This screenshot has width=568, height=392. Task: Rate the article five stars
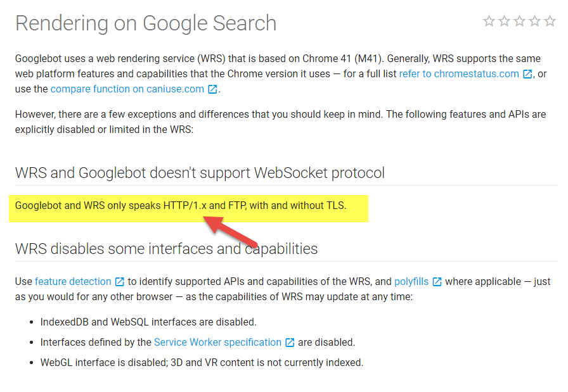pyautogui.click(x=550, y=22)
